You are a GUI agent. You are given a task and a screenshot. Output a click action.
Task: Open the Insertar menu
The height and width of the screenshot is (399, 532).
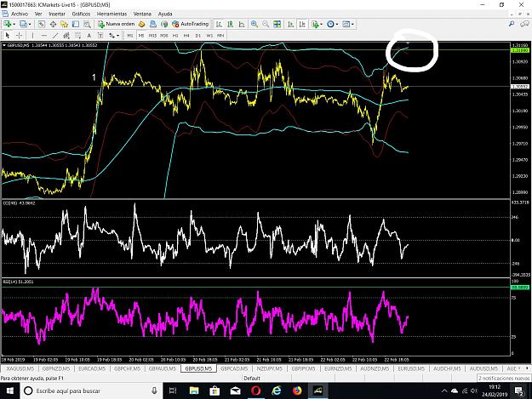57,14
